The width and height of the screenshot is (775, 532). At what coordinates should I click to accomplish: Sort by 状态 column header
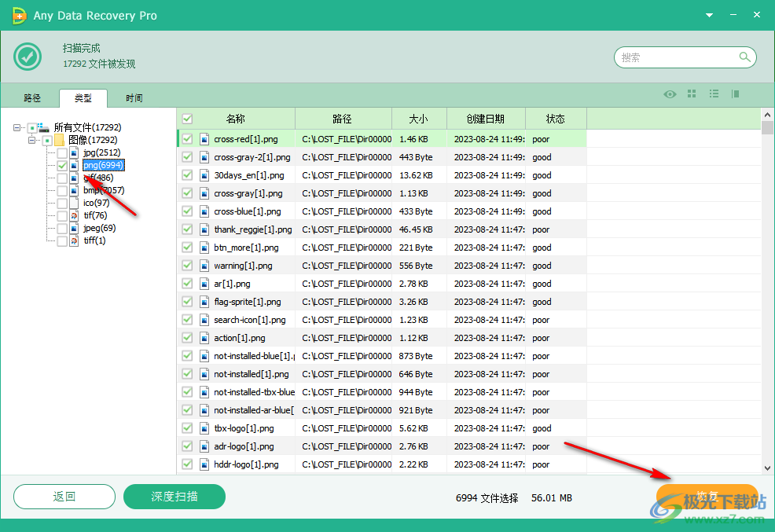click(556, 119)
